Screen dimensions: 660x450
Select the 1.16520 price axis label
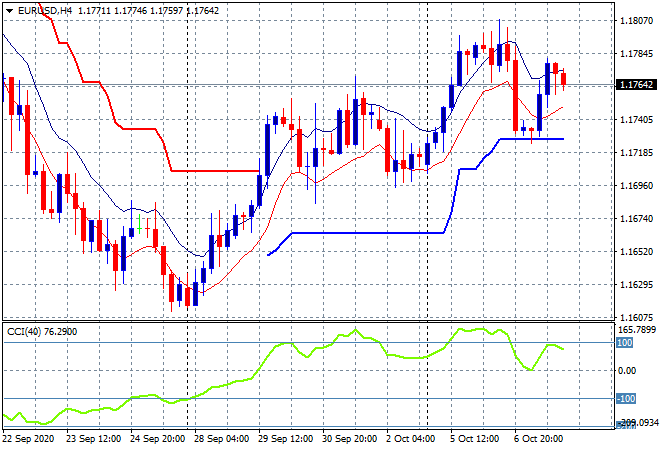(x=637, y=251)
